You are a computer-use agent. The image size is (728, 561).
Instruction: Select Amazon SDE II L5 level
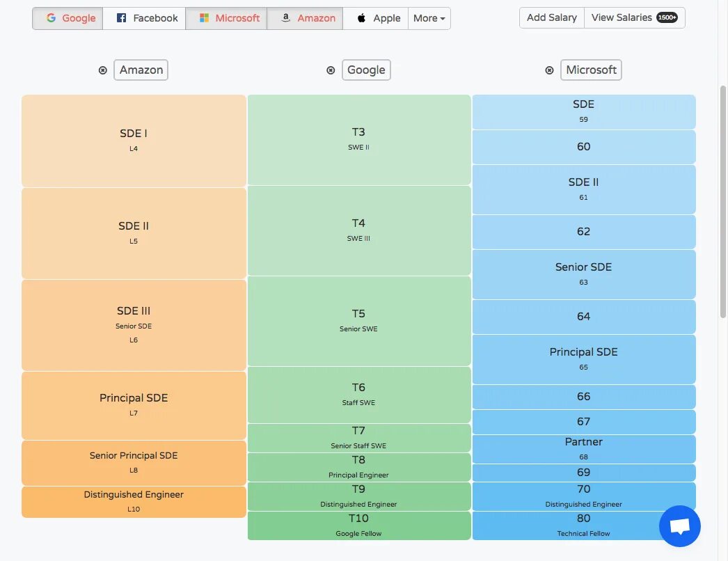tap(134, 233)
